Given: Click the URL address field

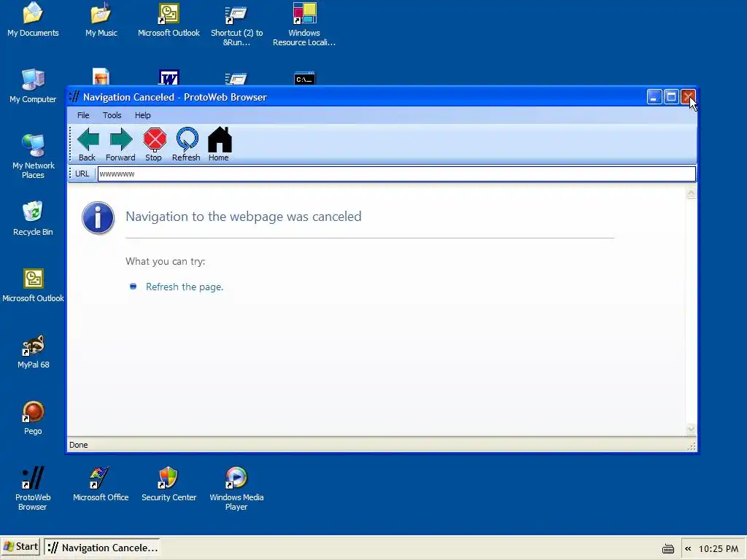Looking at the screenshot, I should pos(396,174).
